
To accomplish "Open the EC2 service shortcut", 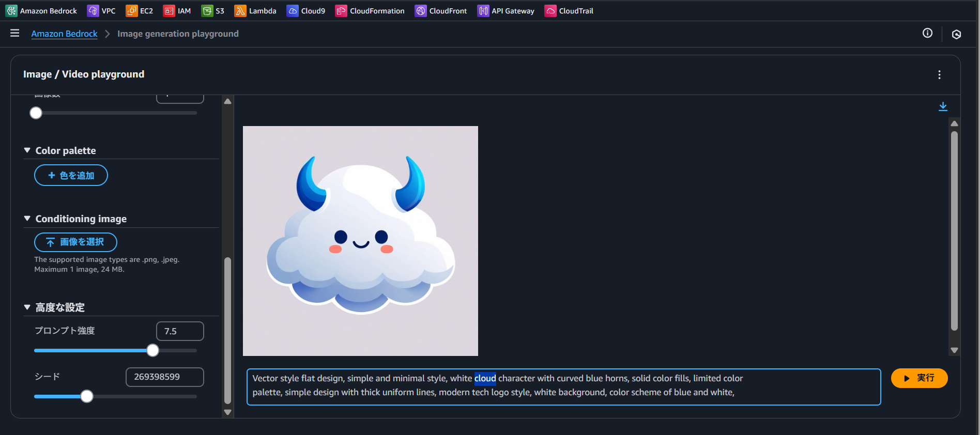I will tap(140, 11).
